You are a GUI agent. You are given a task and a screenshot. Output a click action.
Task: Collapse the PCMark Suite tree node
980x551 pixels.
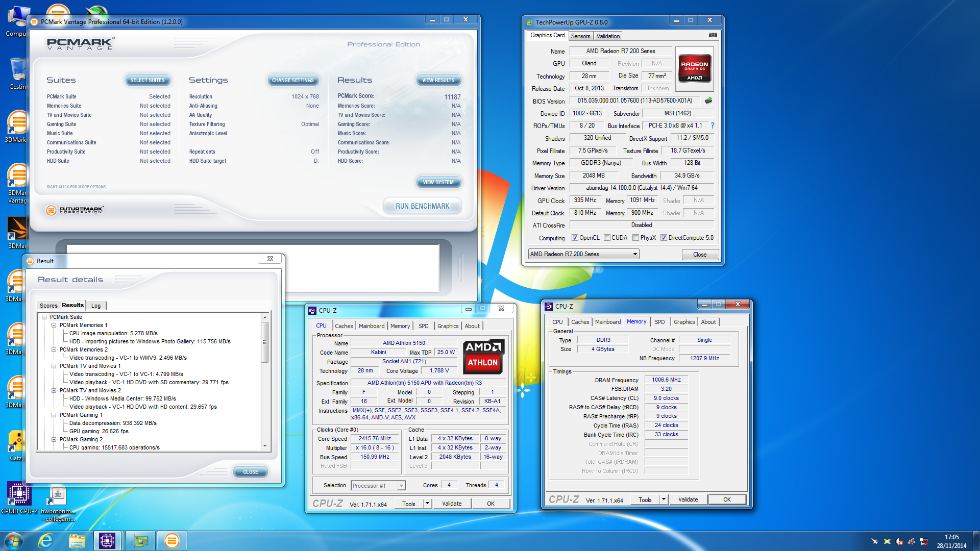(44, 317)
